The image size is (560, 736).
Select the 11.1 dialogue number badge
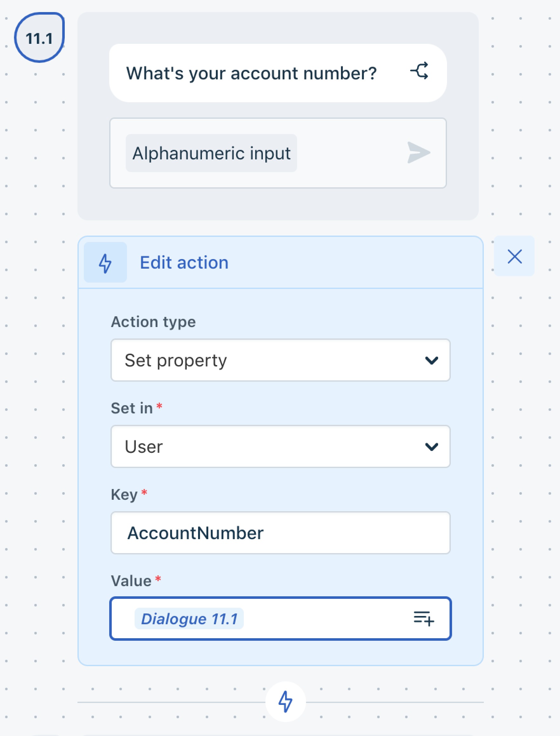[x=39, y=37]
